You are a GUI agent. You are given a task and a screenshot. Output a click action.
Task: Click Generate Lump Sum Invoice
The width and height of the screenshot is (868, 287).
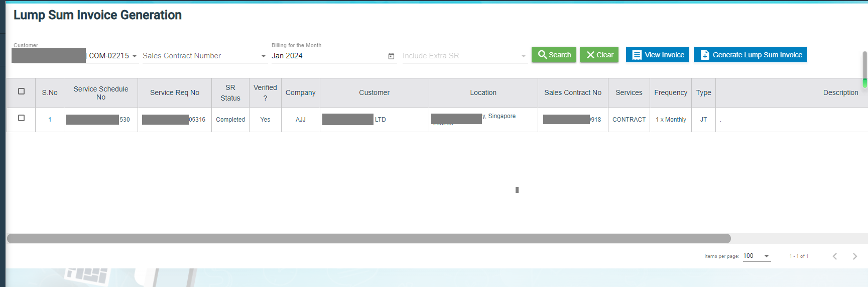(x=750, y=55)
